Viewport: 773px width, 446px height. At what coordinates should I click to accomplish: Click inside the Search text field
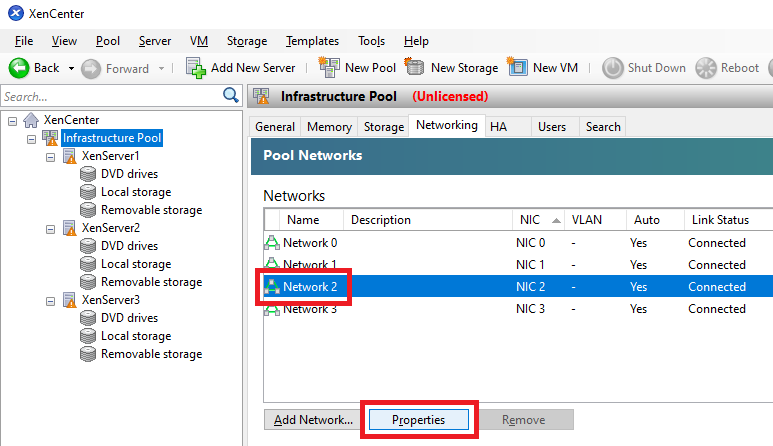click(110, 97)
